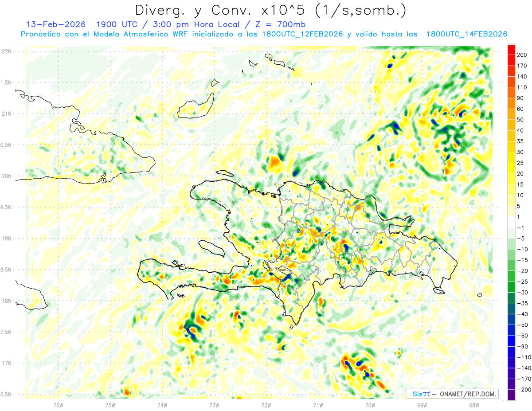Click the '76W' longitude label

point(58,405)
